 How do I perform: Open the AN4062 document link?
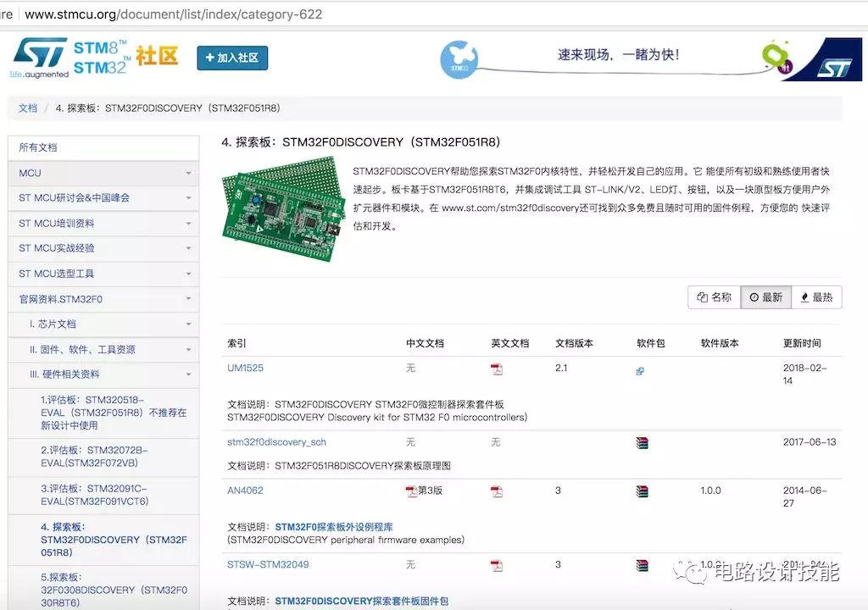point(245,491)
